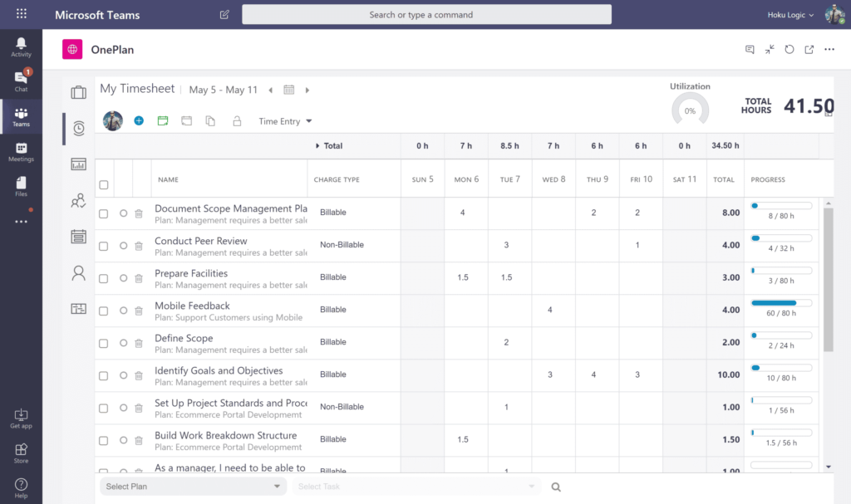Go to the next timesheet week

pos(307,90)
